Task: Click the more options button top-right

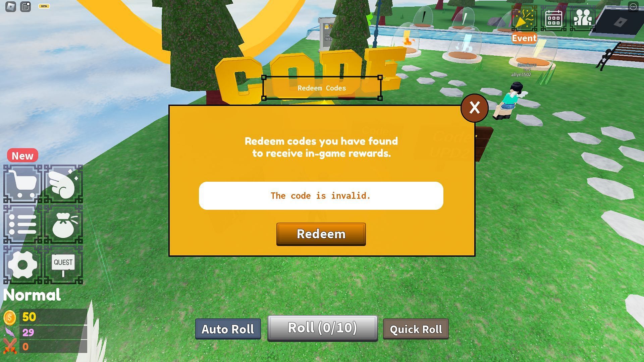Action: (633, 6)
